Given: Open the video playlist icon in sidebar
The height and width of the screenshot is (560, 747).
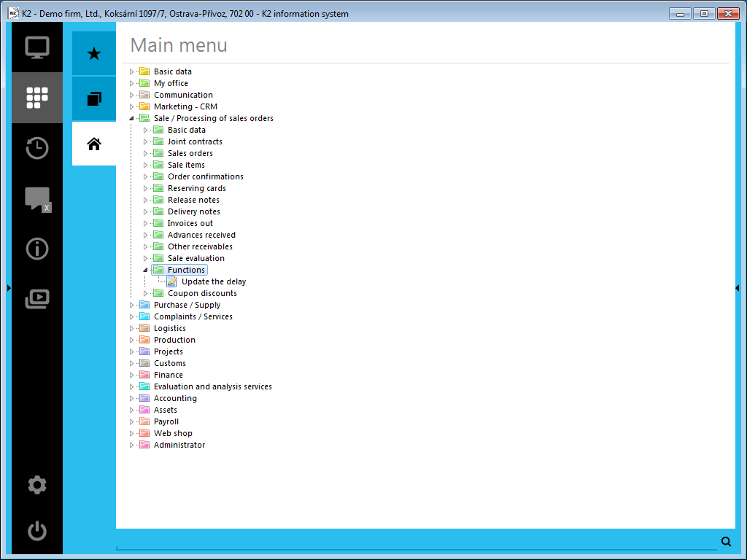Looking at the screenshot, I should (x=37, y=299).
